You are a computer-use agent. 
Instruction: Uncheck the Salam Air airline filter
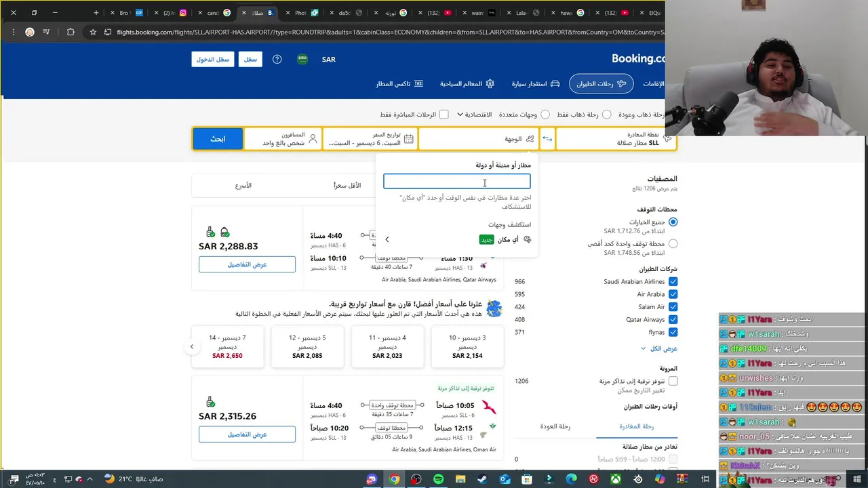click(673, 307)
